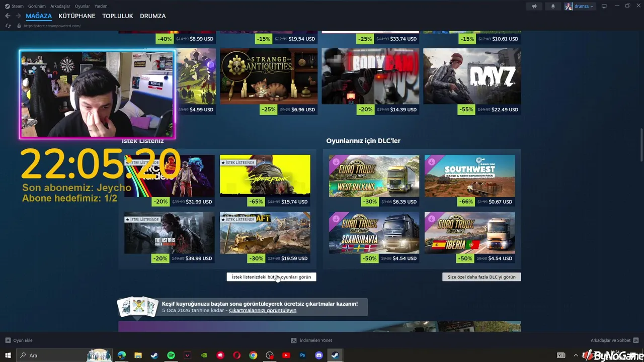Click the DLC download badge on Iberia
This screenshot has width=644, height=362.
[431, 218]
